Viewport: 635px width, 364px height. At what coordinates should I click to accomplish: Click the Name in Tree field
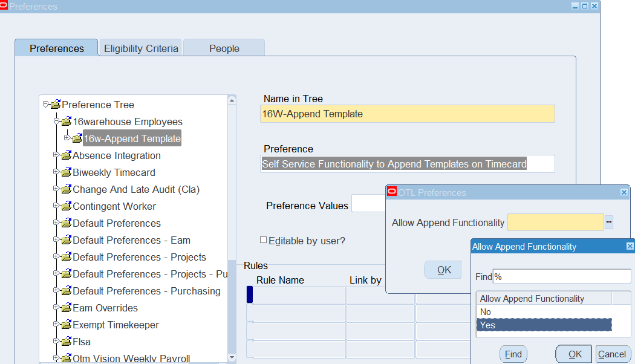point(408,114)
